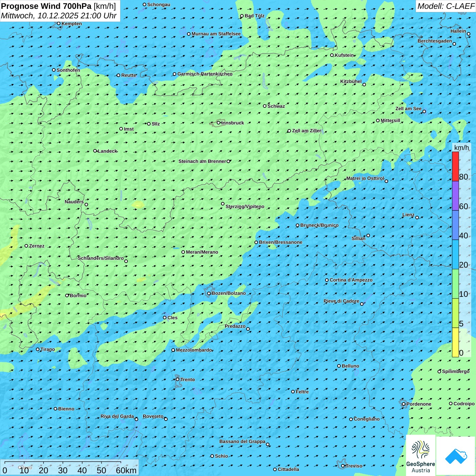Image resolution: width=476 pixels, height=476 pixels.
Task: Click the blue cloud app logo
Action: point(456,456)
